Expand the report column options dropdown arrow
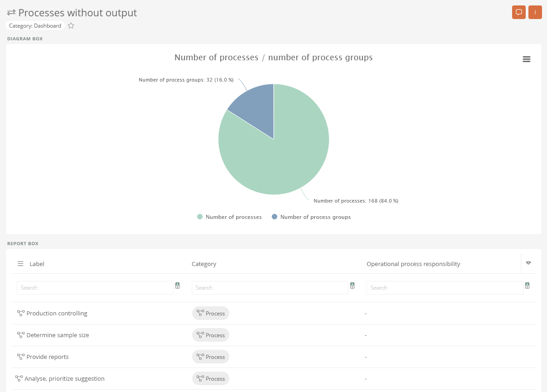Image resolution: width=547 pixels, height=392 pixels. point(528,263)
